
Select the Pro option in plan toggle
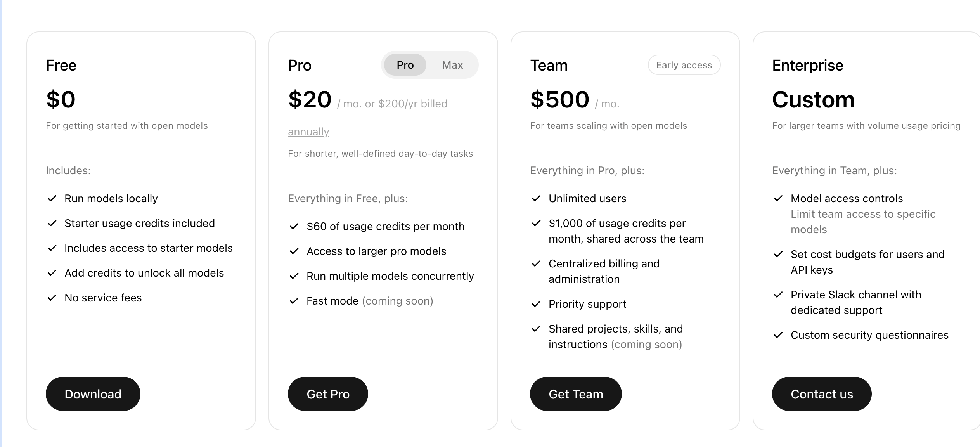tap(405, 65)
